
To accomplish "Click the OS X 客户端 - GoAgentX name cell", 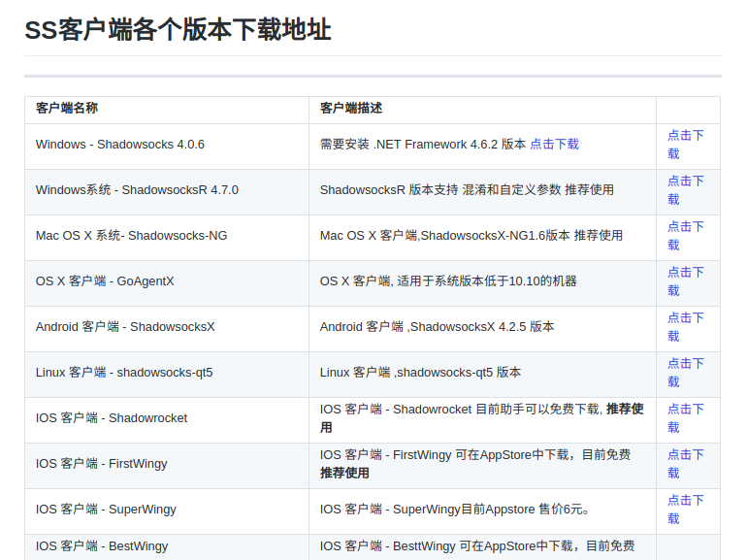I will pyautogui.click(x=105, y=281).
